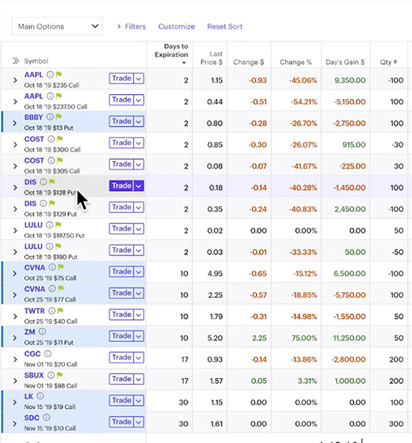412x443 pixels.
Task: Open info icon for COST $300 Call
Action: coord(51,139)
